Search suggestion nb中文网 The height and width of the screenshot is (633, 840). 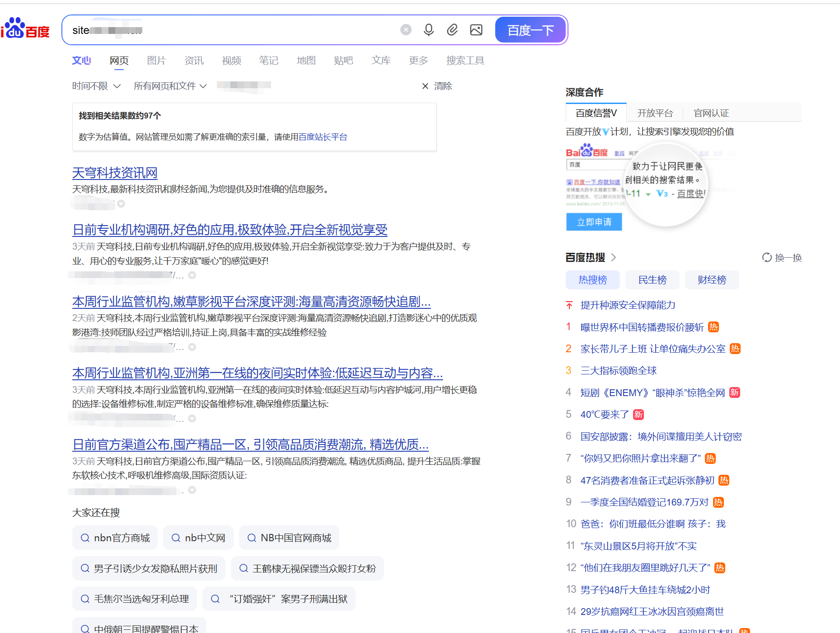(198, 538)
